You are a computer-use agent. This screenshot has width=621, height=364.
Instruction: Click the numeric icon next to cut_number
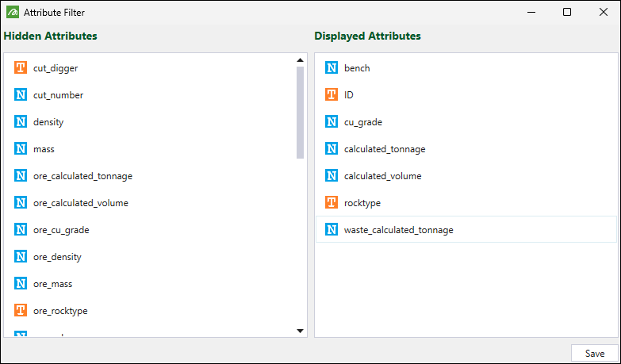pyautogui.click(x=21, y=95)
